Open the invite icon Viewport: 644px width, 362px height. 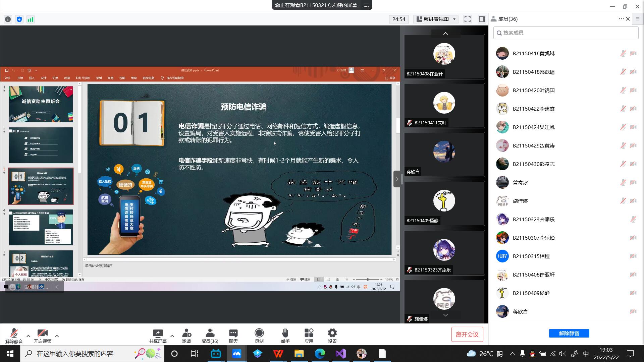pos(186,334)
